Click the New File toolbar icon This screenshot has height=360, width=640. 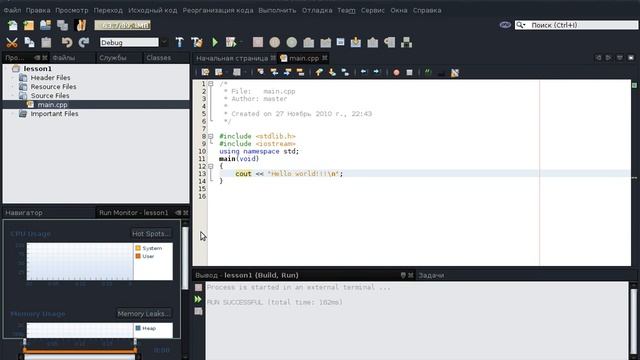coord(13,25)
